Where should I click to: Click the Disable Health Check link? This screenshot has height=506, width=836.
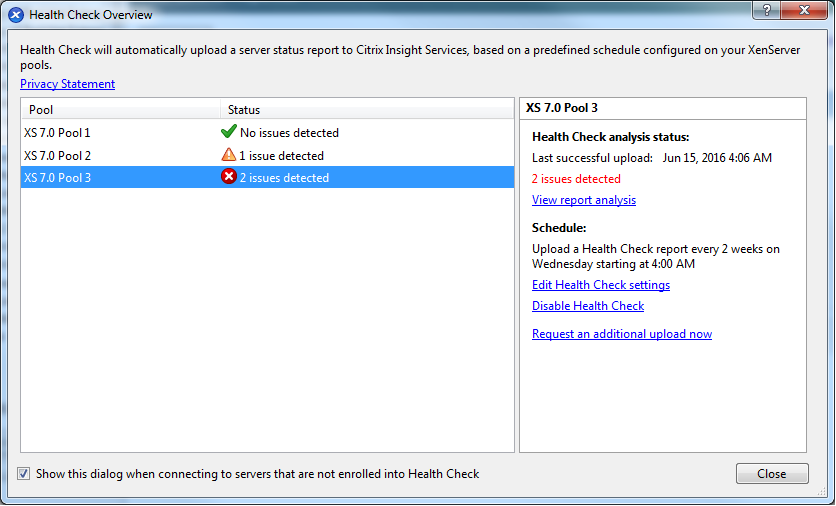tap(588, 306)
